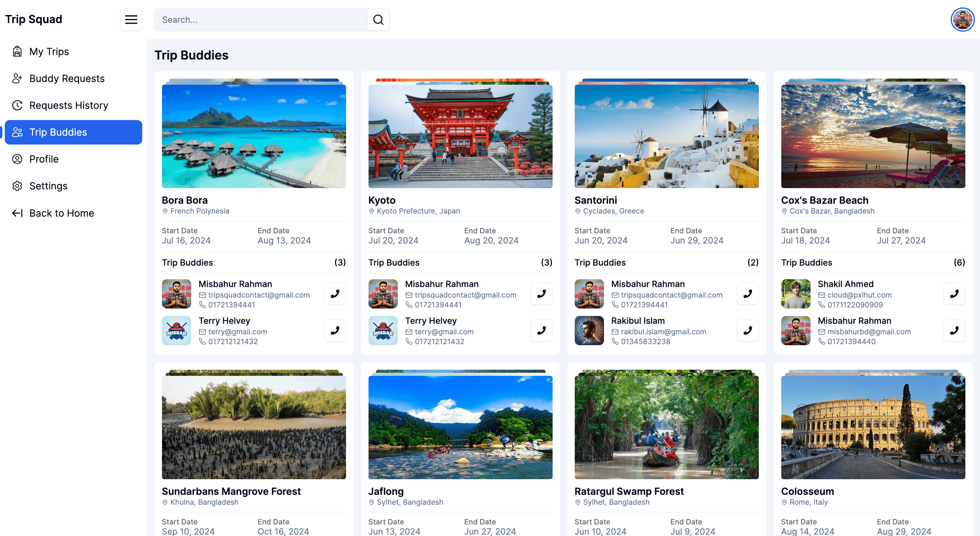Open My Trips in sidebar
Screen dimensions: 980x536
tap(73, 51)
